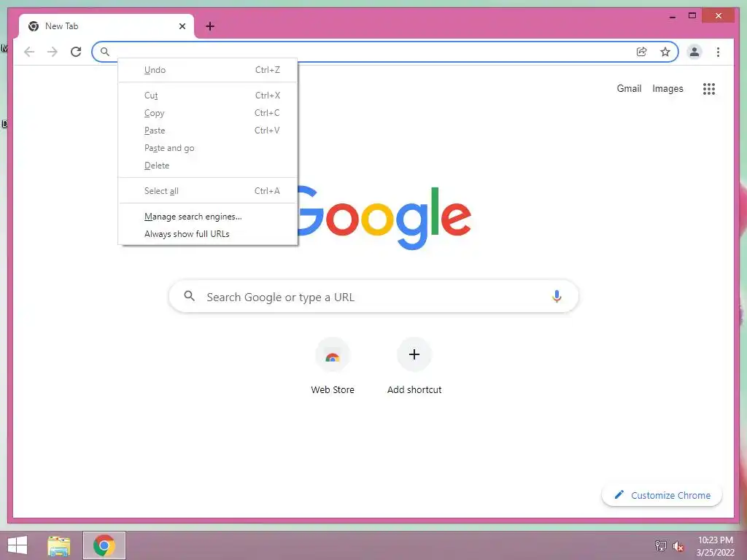747x560 pixels.
Task: Click the Customize Chrome button
Action: [x=662, y=495]
